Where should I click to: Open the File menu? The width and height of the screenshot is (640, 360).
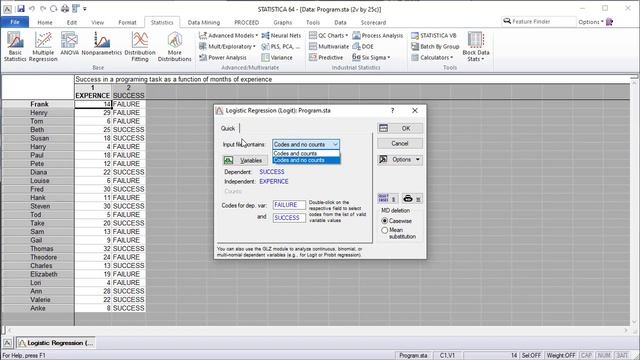15,22
